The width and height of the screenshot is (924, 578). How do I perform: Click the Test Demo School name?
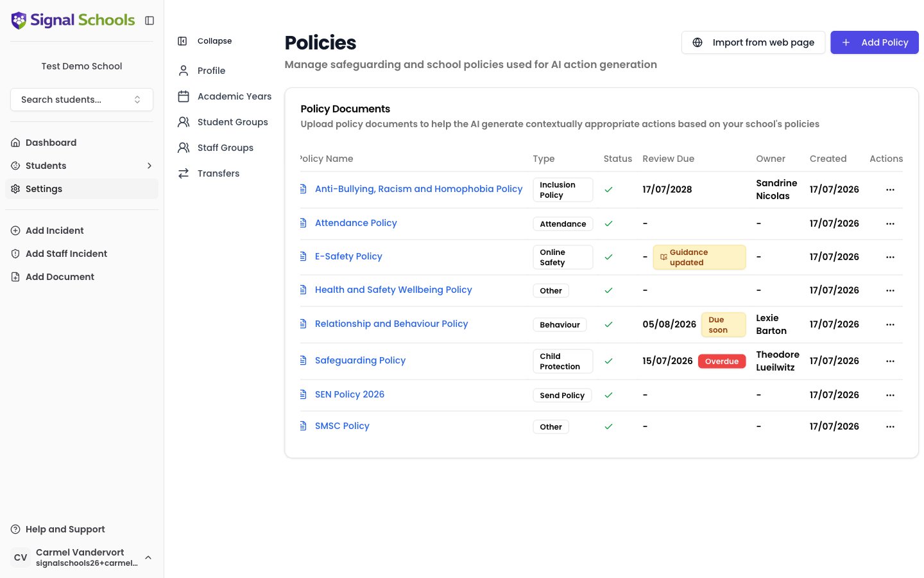[81, 66]
